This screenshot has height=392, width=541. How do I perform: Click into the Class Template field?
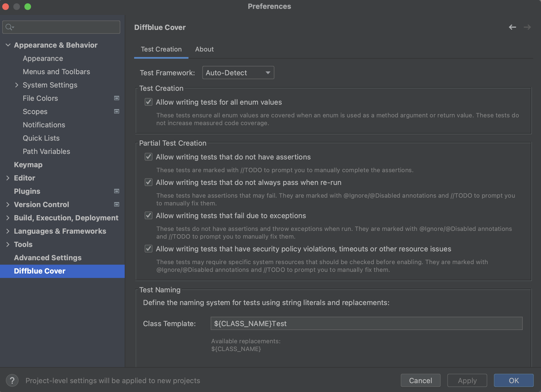tap(366, 323)
